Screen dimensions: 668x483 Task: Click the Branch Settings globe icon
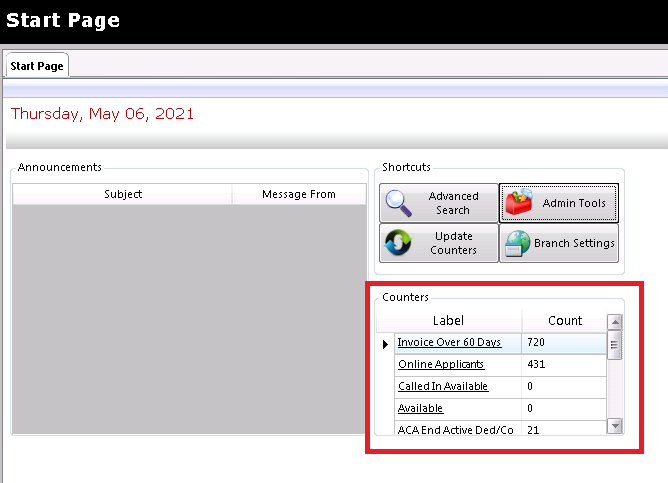517,243
